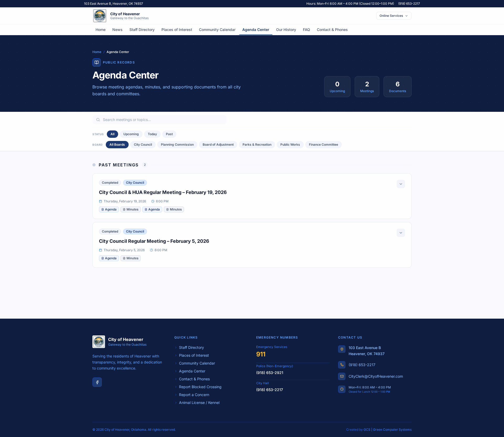Click footer Places of Interest quick link
The height and width of the screenshot is (437, 504).
click(x=194, y=355)
